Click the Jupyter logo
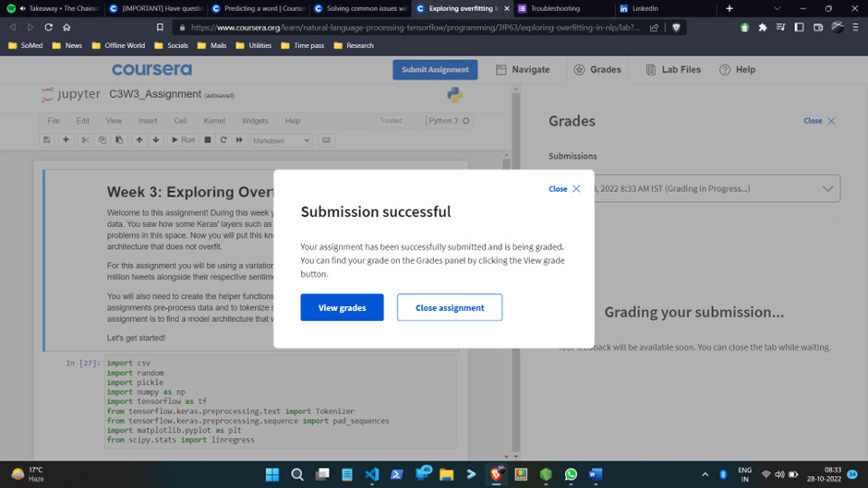 (x=71, y=95)
